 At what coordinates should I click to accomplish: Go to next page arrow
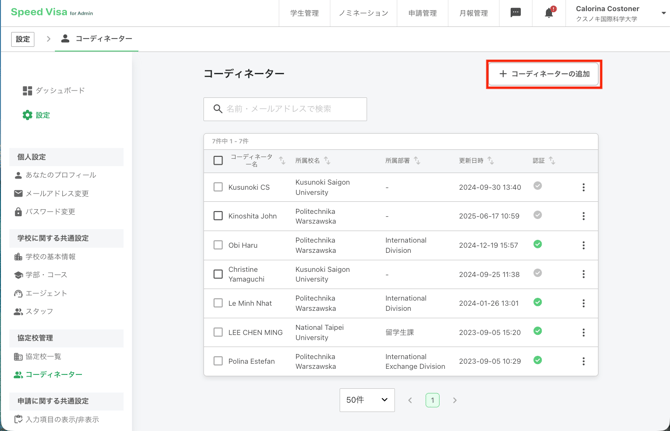[455, 400]
